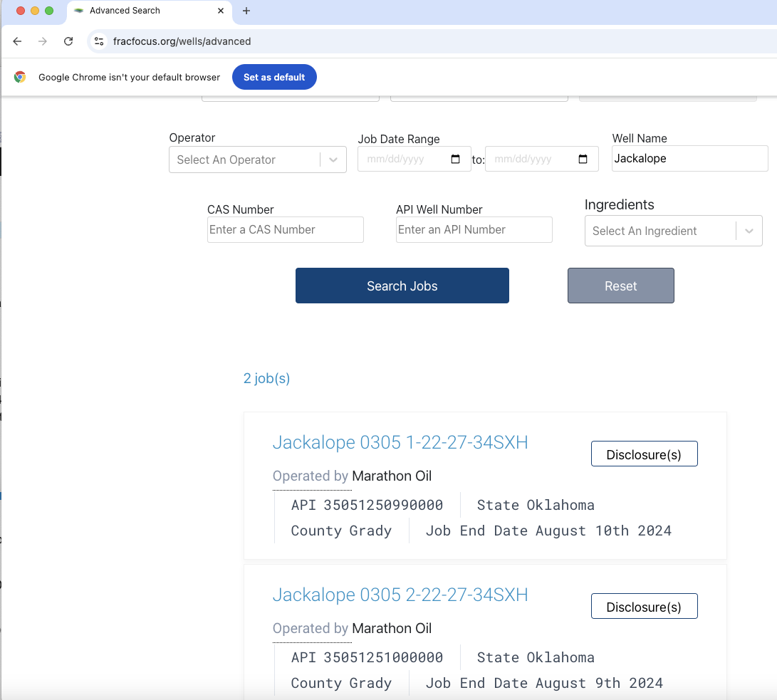Open calendar picker for job start date
Screen dimensions: 777x700
click(456, 160)
